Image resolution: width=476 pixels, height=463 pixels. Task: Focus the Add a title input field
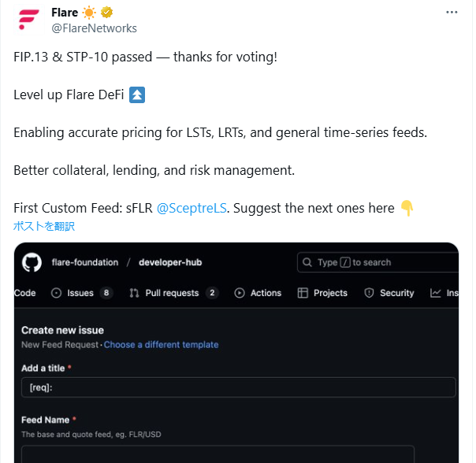point(239,387)
